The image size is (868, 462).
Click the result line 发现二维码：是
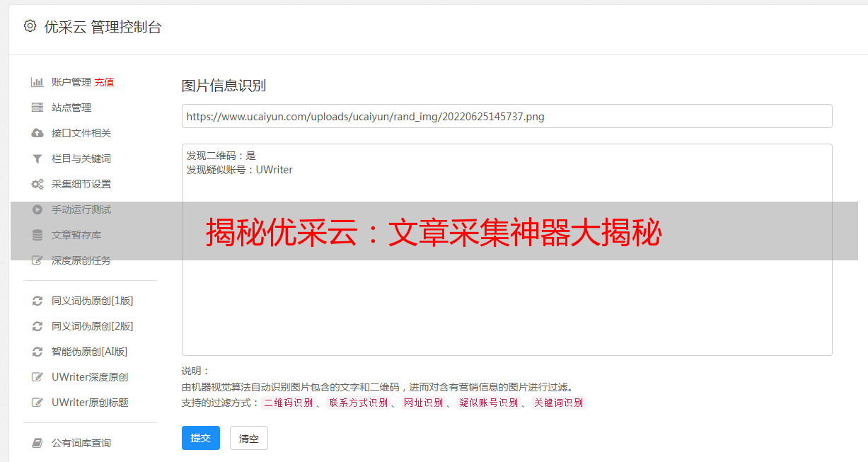[221, 156]
